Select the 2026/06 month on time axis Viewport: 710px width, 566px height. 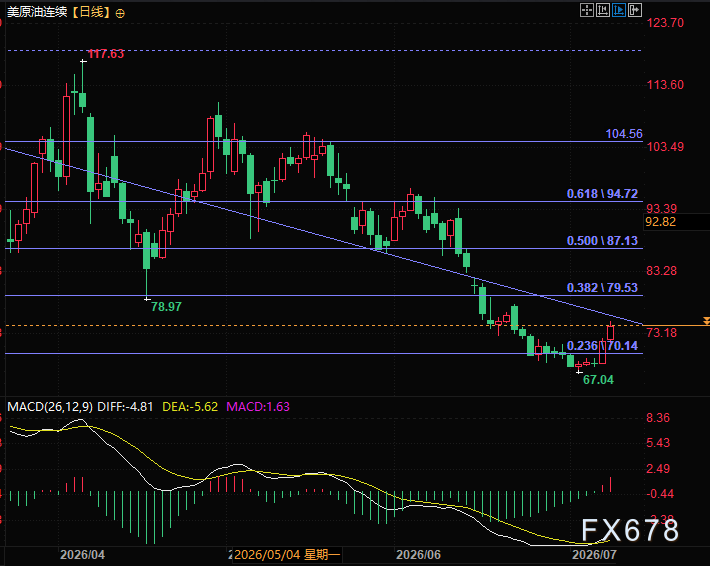click(418, 555)
